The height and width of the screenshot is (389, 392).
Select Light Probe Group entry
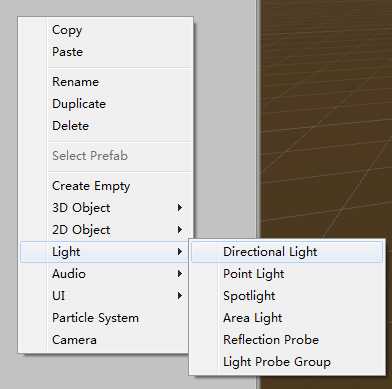tap(287, 362)
